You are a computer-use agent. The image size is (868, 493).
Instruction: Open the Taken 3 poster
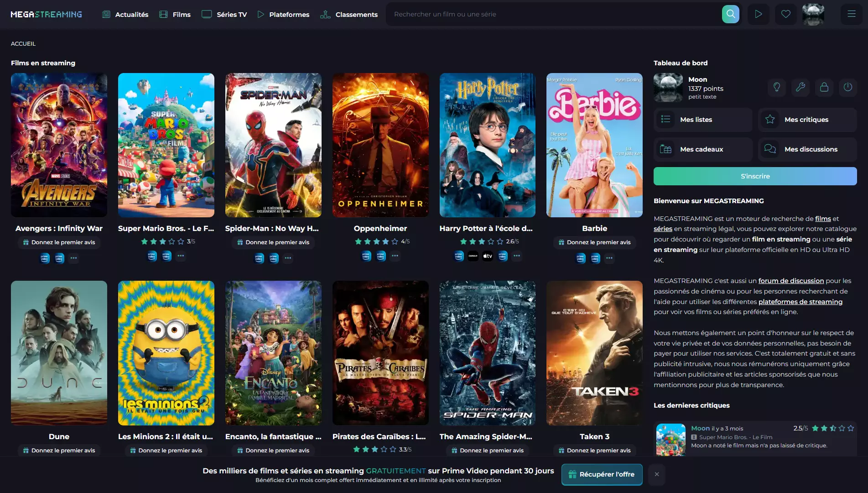point(594,353)
